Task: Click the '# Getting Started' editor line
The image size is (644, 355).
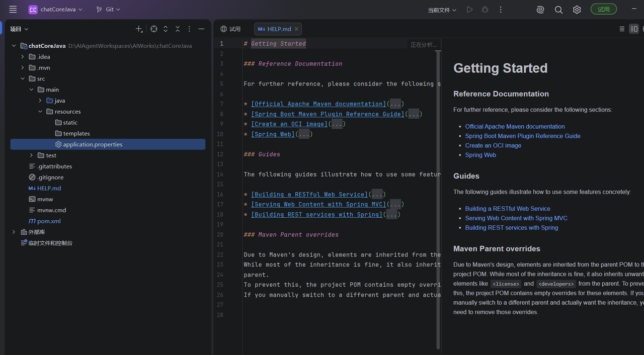Action: pos(275,44)
